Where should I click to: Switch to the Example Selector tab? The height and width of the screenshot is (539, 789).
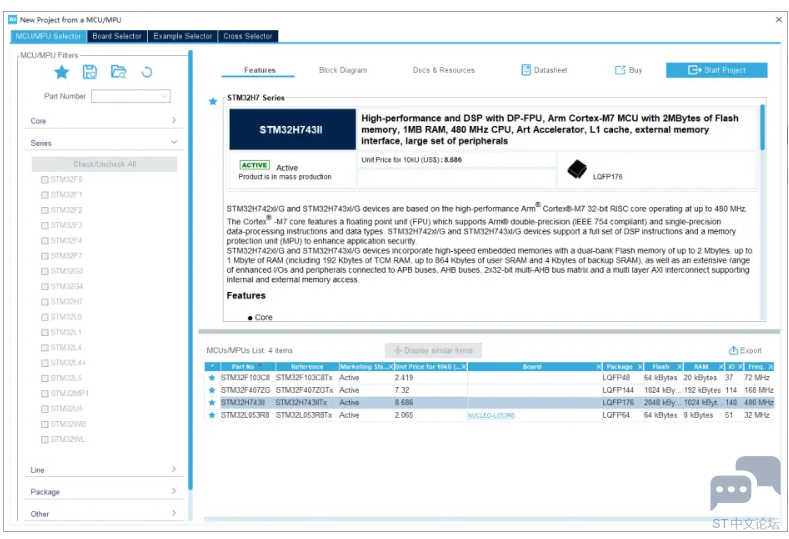pos(183,36)
